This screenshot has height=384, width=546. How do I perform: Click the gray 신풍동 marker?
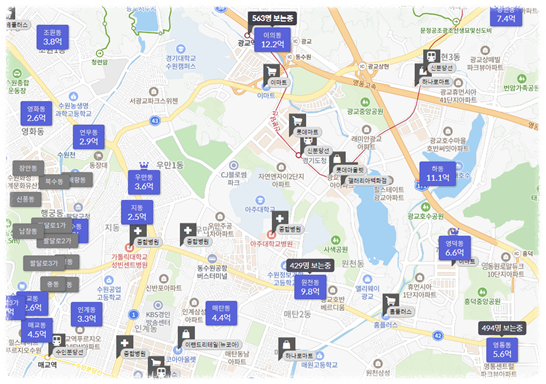pos(25,199)
